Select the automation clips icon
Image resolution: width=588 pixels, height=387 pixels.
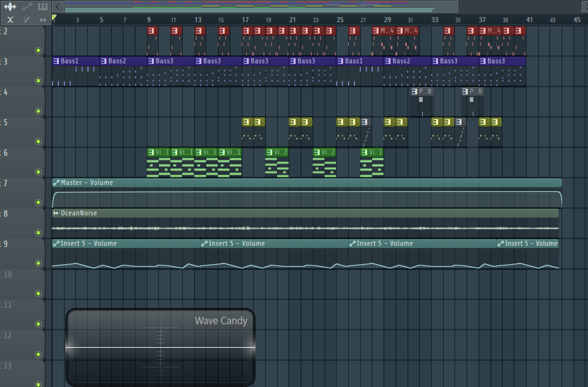pos(27,6)
